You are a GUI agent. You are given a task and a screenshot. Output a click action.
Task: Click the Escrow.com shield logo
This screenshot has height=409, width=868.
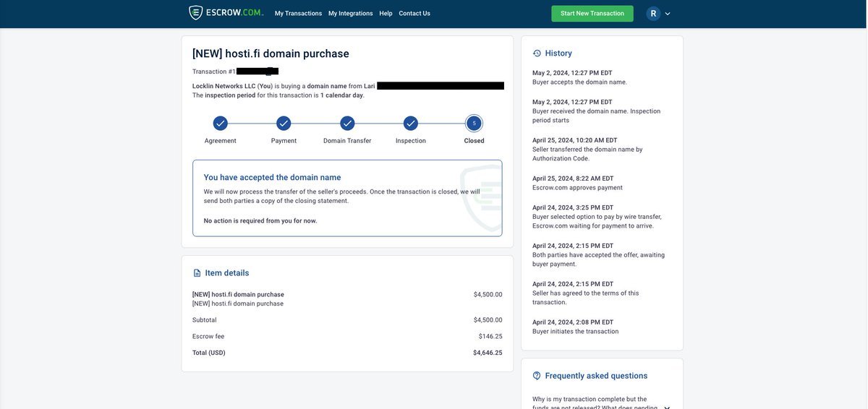pos(196,13)
